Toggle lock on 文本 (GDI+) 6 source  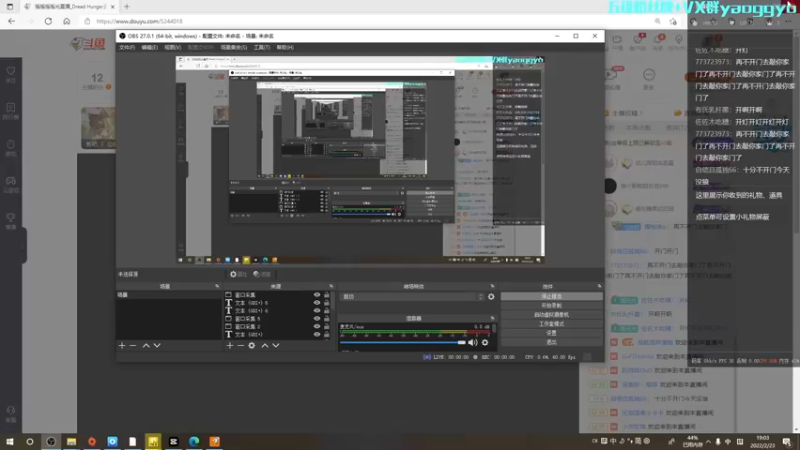click(327, 310)
